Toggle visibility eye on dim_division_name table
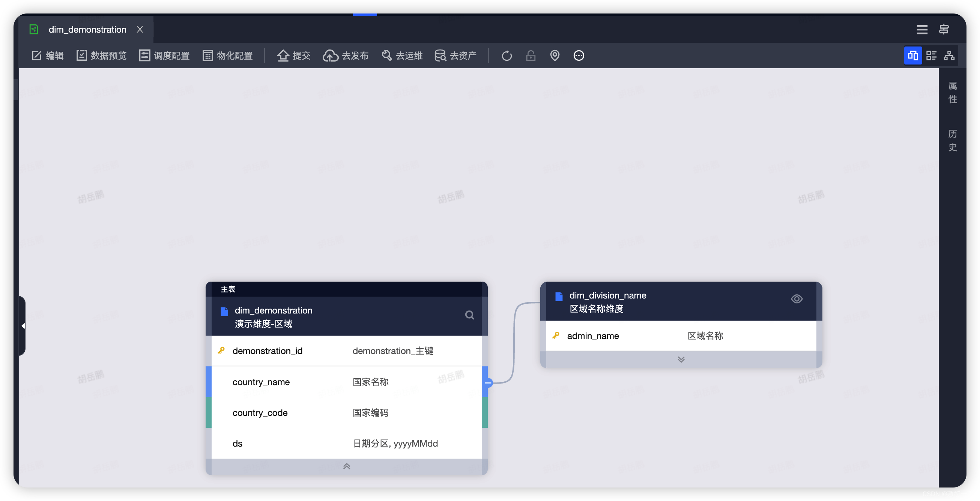Image resolution: width=980 pixels, height=501 pixels. point(797,299)
